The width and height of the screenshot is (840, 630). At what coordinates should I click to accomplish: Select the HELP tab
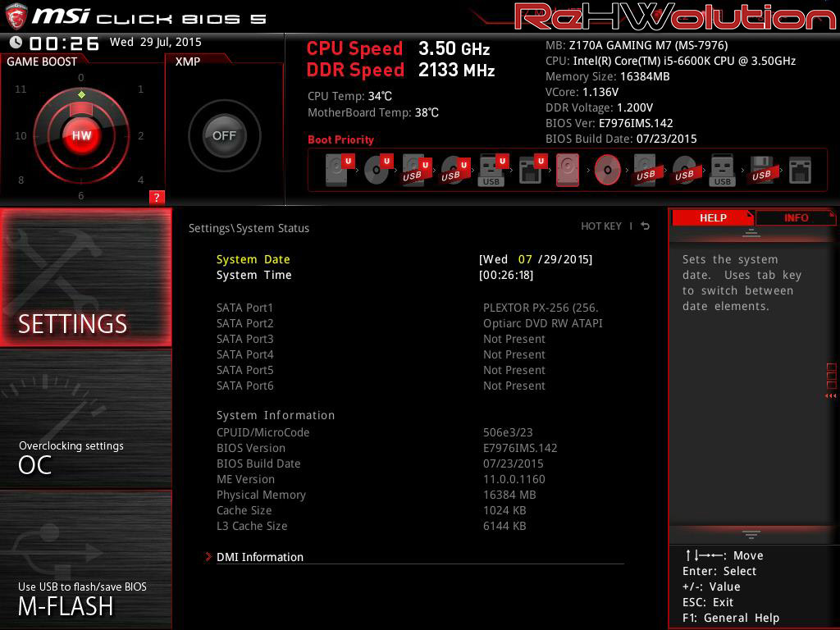tap(712, 217)
